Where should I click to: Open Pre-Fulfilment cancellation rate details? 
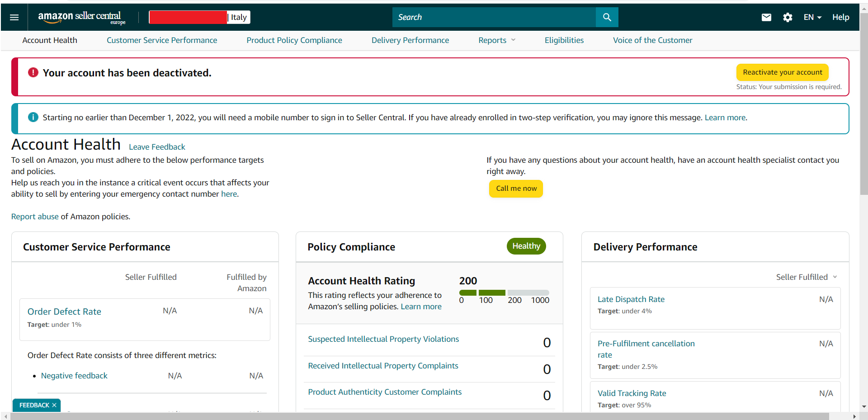pyautogui.click(x=646, y=349)
